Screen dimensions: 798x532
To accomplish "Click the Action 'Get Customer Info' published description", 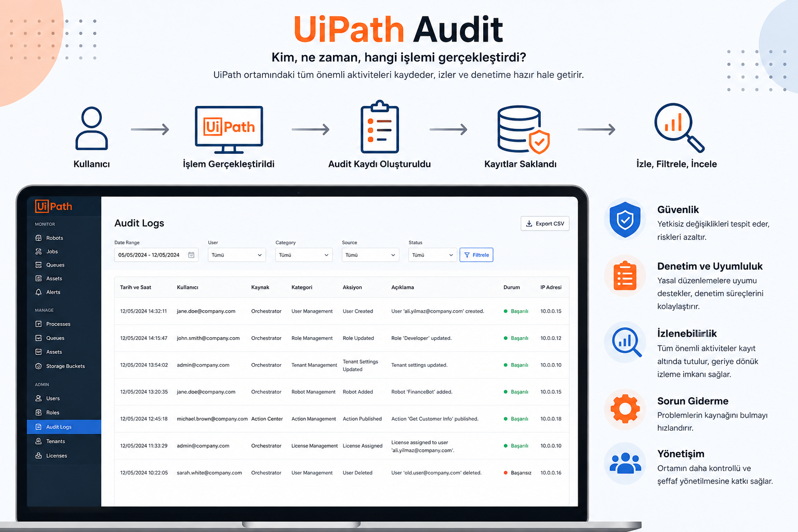I will (435, 419).
